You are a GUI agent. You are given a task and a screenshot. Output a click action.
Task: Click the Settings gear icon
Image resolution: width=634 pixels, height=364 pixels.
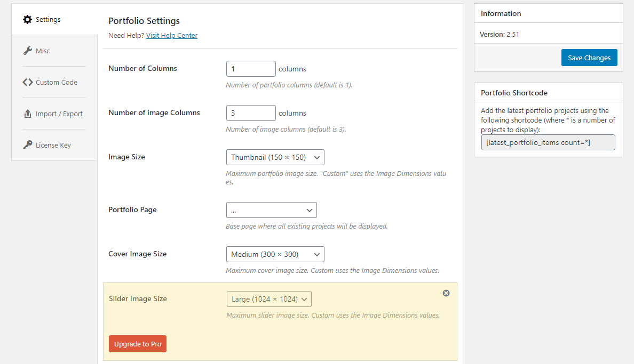[x=27, y=19]
